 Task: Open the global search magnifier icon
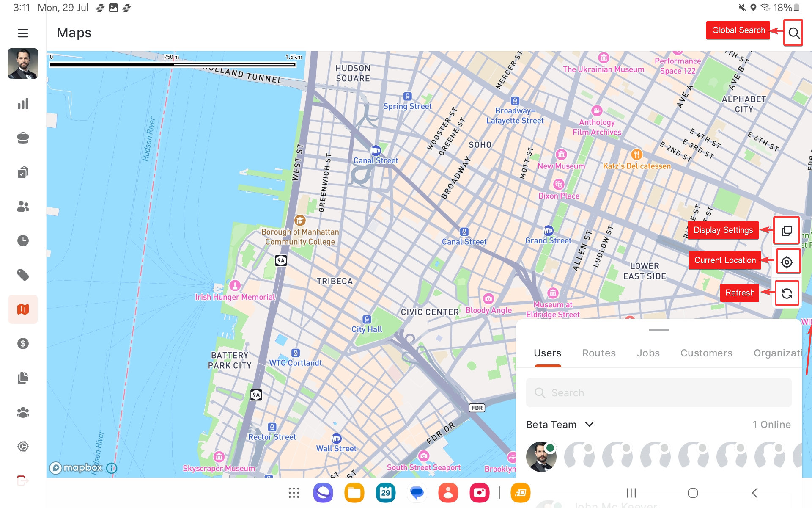click(793, 33)
